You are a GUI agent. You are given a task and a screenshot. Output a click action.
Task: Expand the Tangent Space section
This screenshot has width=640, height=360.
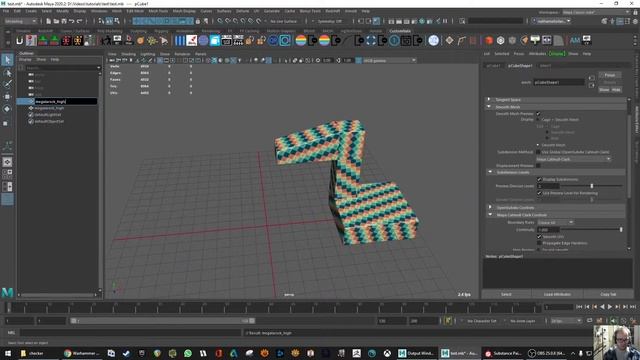489,100
